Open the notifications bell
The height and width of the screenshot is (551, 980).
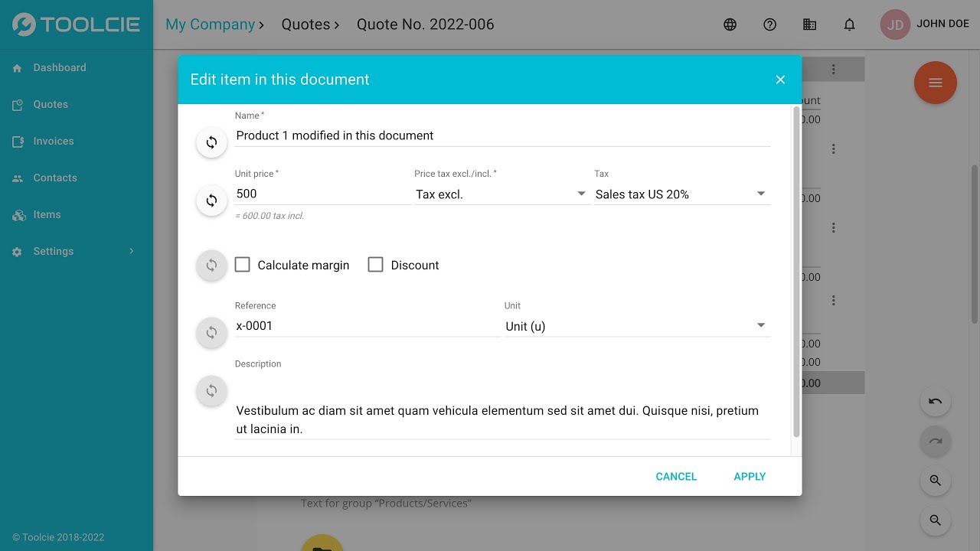(x=850, y=24)
